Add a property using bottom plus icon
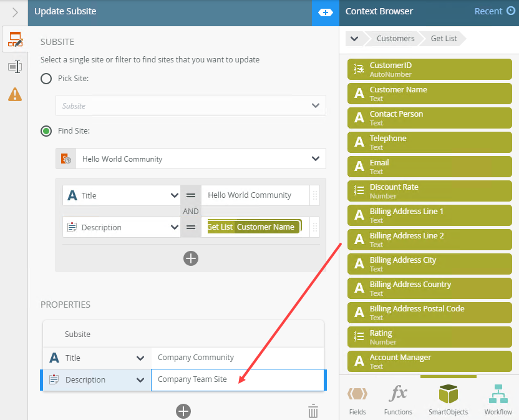 tap(183, 411)
